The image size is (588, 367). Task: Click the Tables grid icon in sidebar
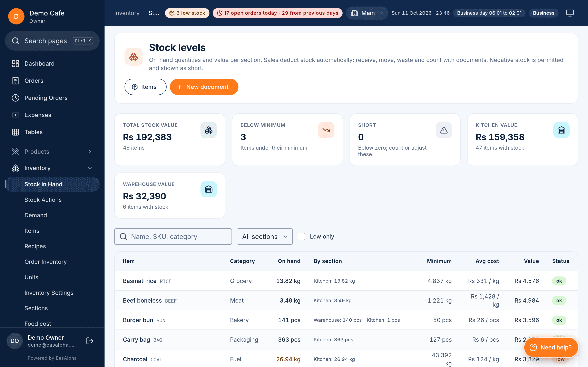16,132
